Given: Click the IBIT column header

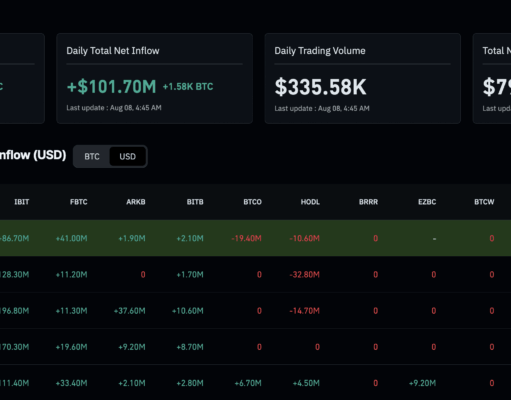Looking at the screenshot, I should click(x=22, y=202).
